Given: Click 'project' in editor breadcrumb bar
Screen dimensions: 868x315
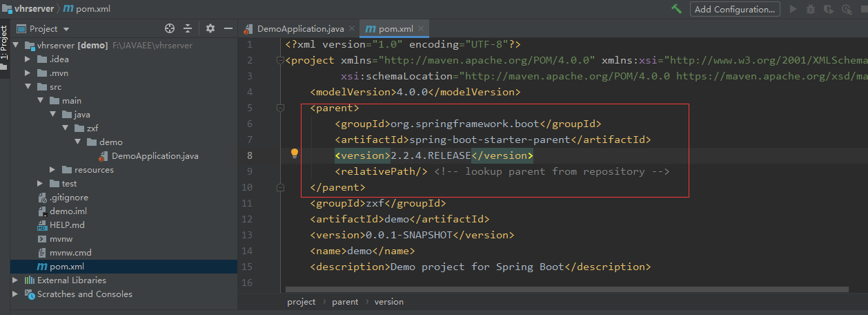Looking at the screenshot, I should 302,302.
